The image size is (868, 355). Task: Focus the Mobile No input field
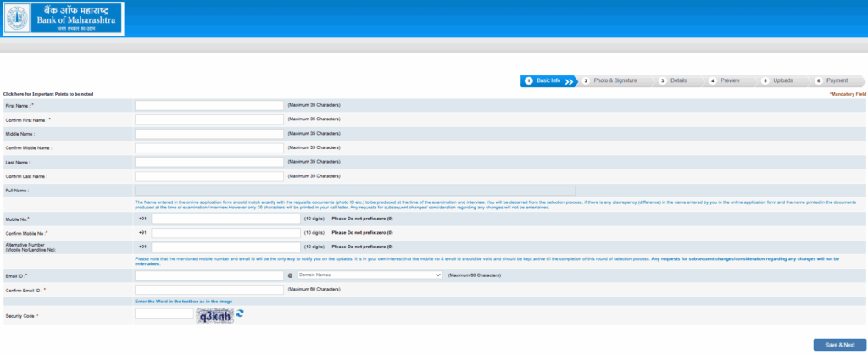(x=225, y=218)
